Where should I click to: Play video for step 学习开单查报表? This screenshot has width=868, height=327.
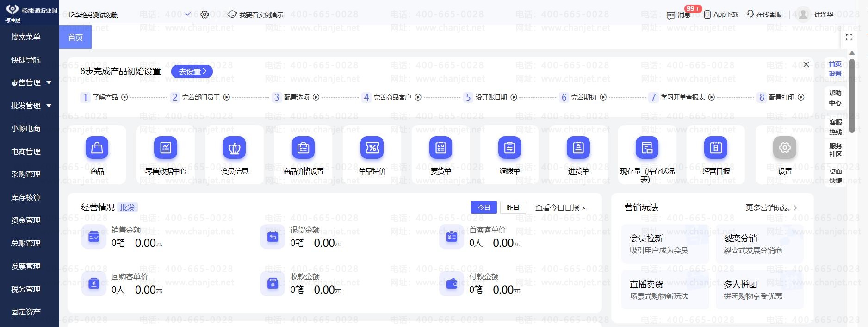712,97
